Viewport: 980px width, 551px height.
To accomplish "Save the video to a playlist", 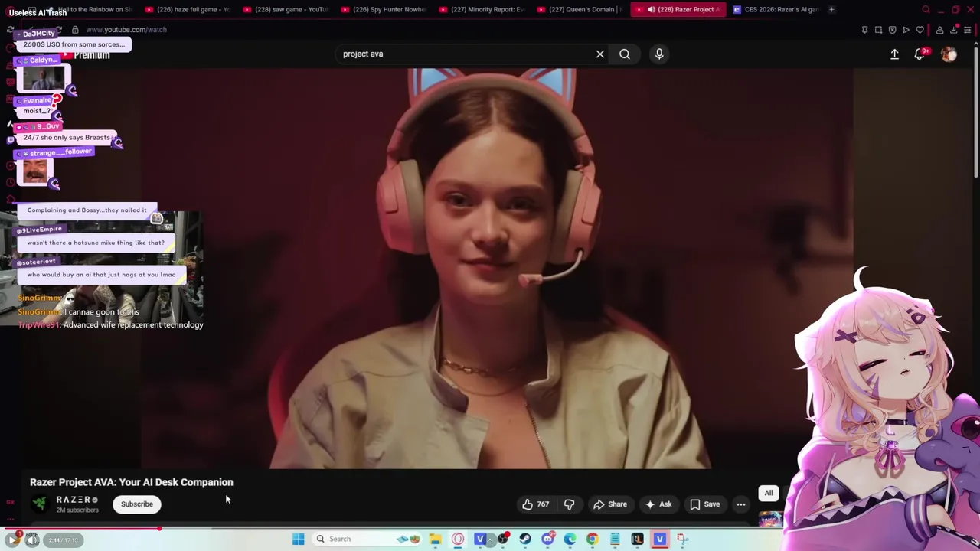I will click(x=704, y=504).
